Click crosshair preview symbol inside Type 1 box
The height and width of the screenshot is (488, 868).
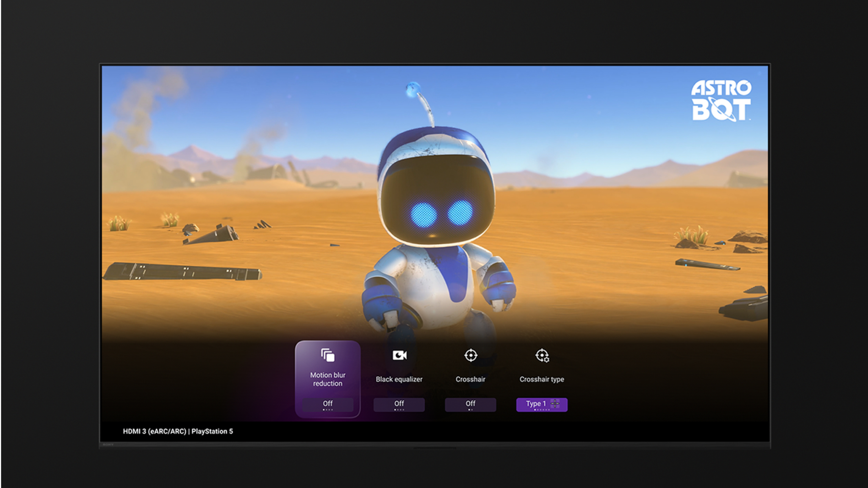tap(555, 404)
